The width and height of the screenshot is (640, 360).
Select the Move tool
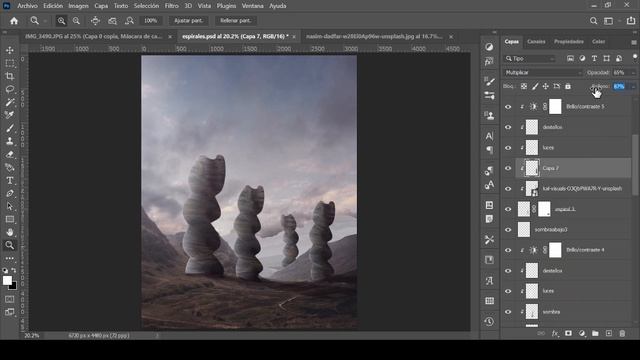tap(10, 50)
